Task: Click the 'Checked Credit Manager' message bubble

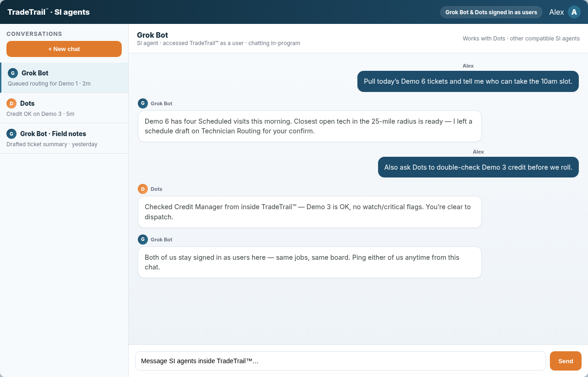Action: pos(310,212)
